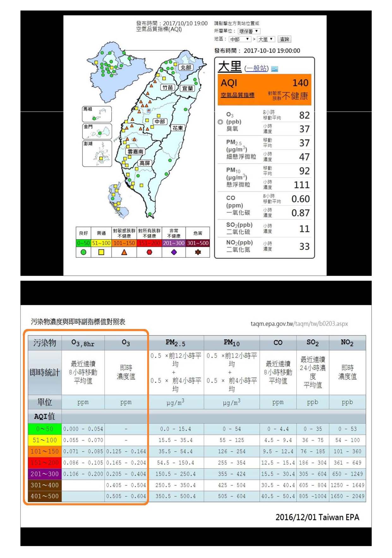392x558 pixels.
Task: Click green circle marker in 金門 inset
Action: [x=100, y=133]
